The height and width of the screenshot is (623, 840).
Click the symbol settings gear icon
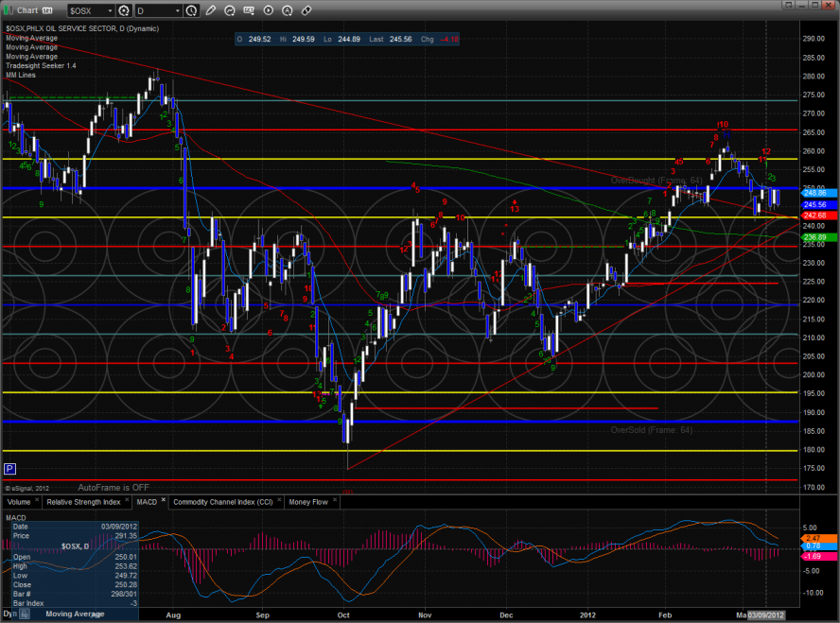[123, 10]
